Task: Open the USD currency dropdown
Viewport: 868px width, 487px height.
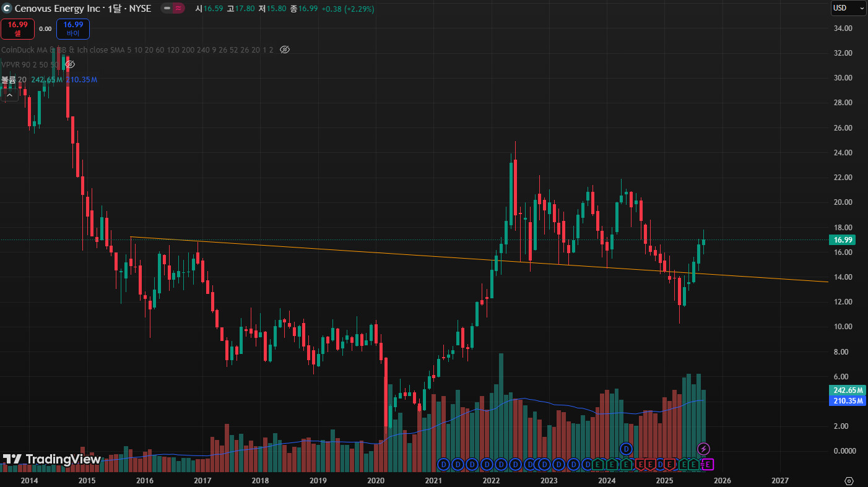Action: point(848,8)
